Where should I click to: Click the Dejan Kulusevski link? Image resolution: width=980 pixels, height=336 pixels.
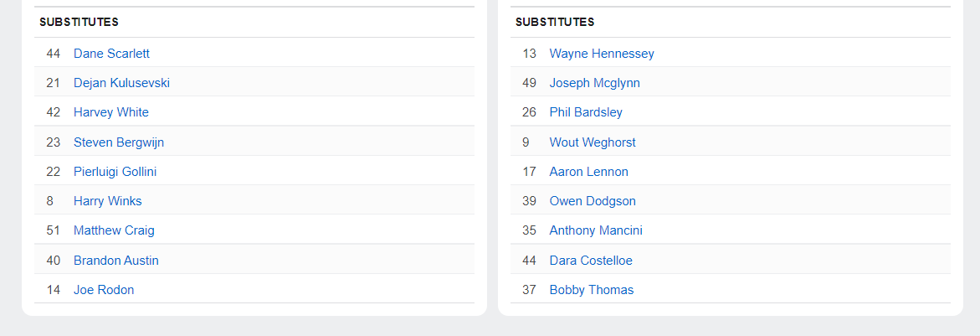121,83
